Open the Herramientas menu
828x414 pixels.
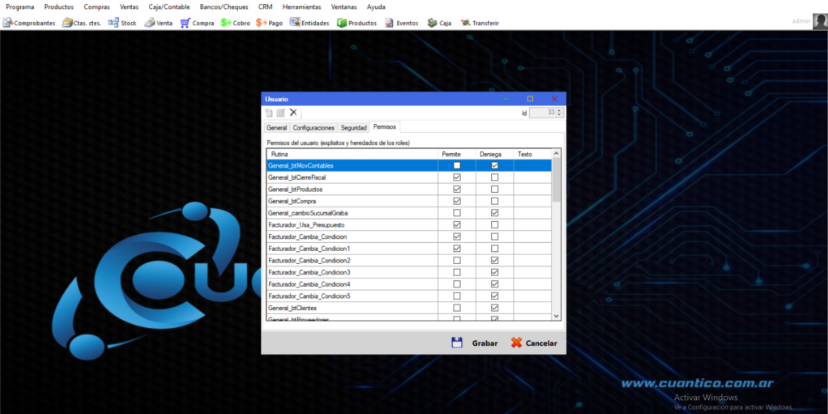302,7
